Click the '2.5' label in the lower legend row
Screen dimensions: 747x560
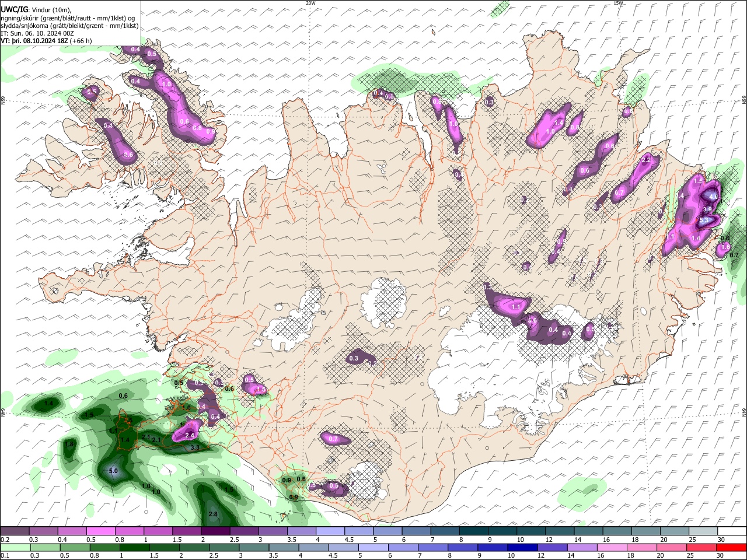pyautogui.click(x=212, y=555)
